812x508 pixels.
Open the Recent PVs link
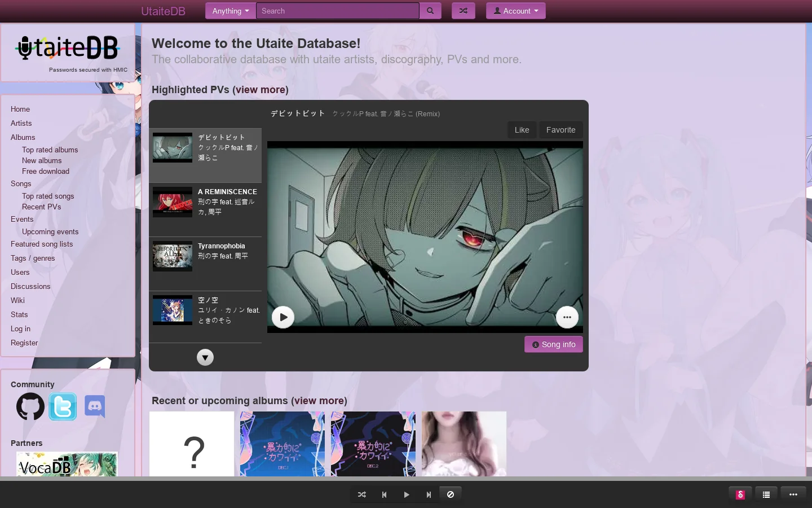coord(42,207)
